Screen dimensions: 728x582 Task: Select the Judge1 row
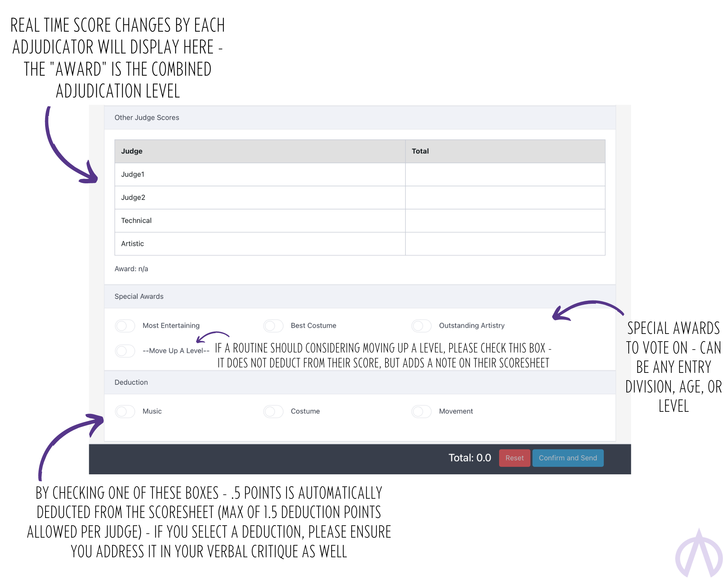click(360, 174)
